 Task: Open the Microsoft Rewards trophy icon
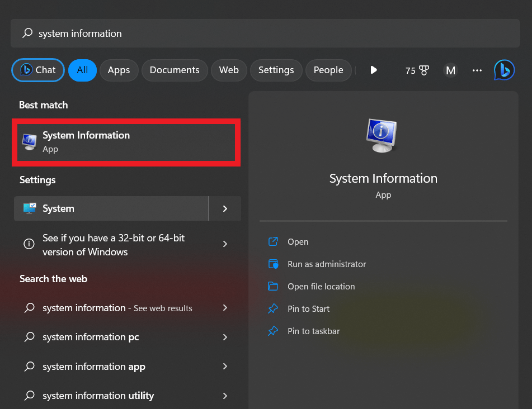(x=424, y=70)
